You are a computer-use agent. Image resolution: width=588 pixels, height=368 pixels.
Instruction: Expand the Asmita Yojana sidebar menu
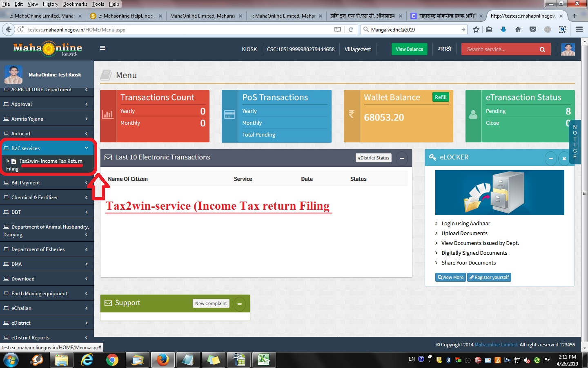[x=47, y=119]
